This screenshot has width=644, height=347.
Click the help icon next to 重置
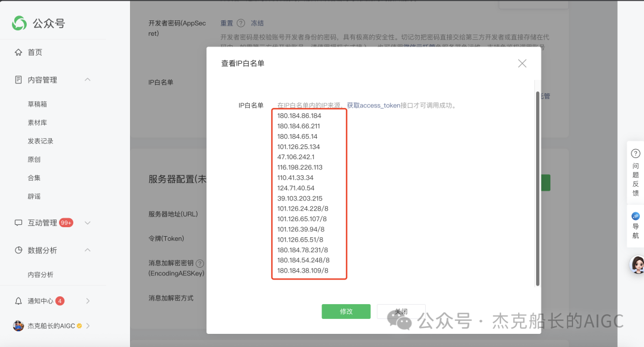tap(241, 23)
